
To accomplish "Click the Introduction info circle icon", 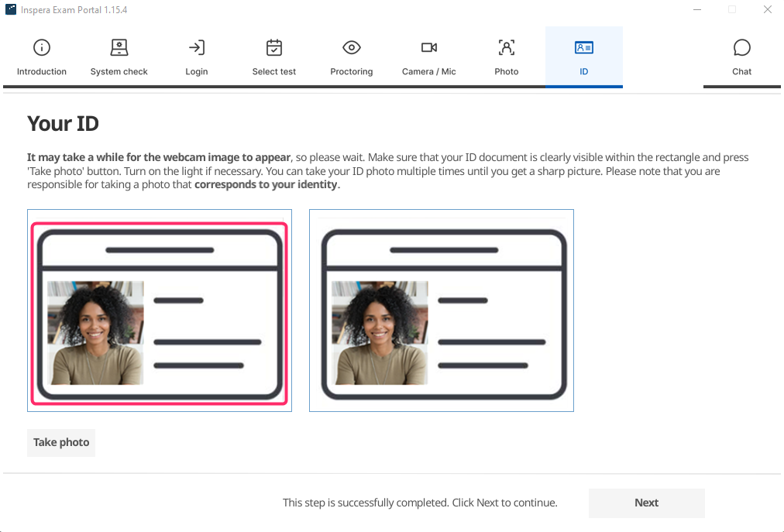I will [42, 48].
